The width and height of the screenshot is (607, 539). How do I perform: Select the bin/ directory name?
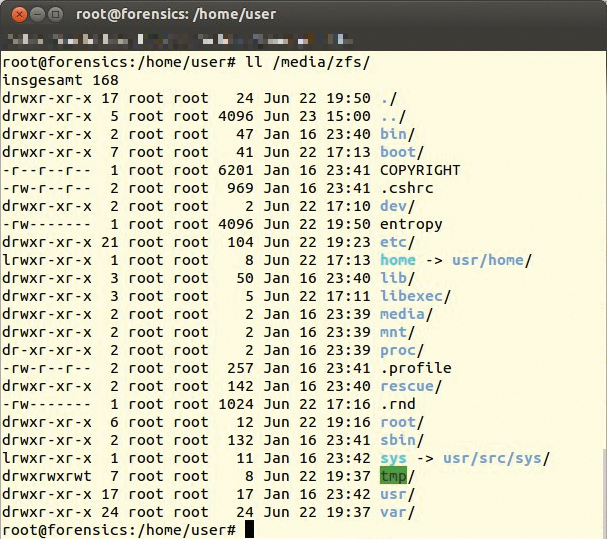click(397, 134)
